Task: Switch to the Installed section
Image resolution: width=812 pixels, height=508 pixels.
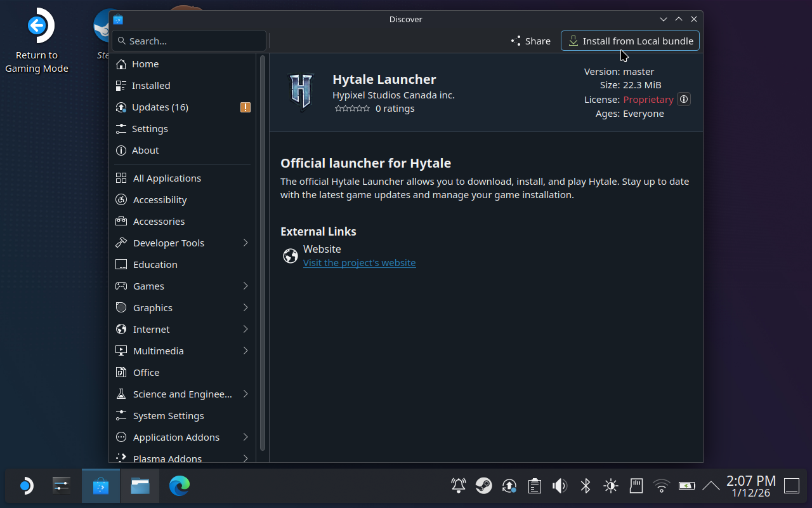Action: [x=151, y=85]
